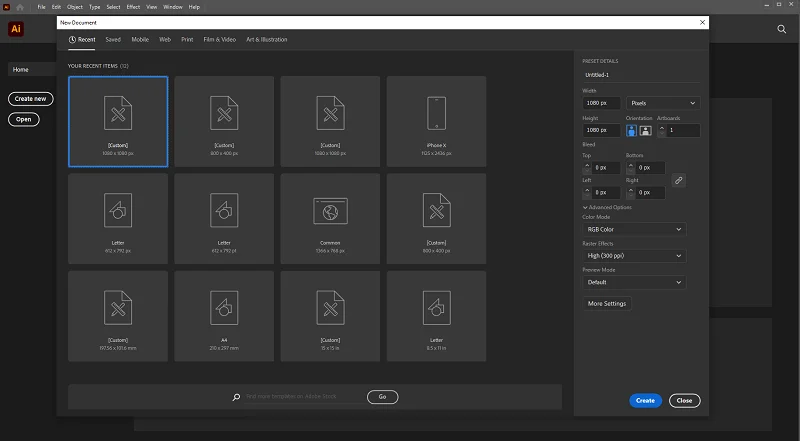Click the Left bleed stepper arrows

point(587,192)
